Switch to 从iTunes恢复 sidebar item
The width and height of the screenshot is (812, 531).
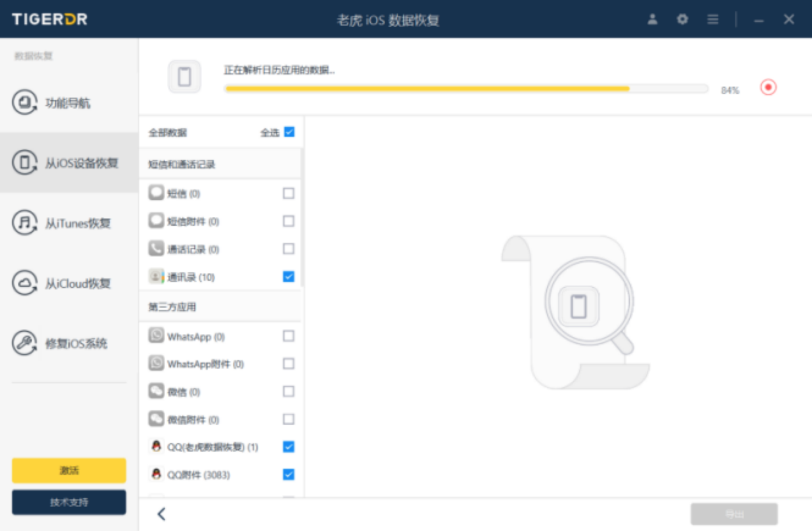[77, 223]
